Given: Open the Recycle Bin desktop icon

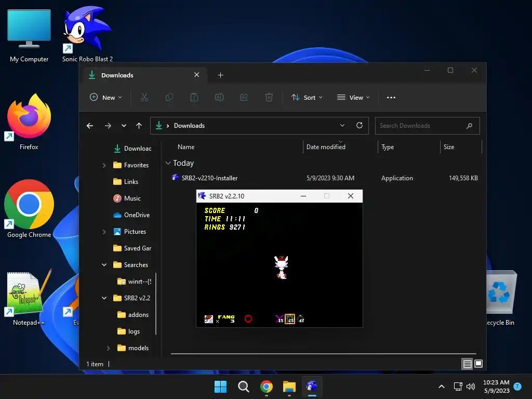Looking at the screenshot, I should coord(501,297).
